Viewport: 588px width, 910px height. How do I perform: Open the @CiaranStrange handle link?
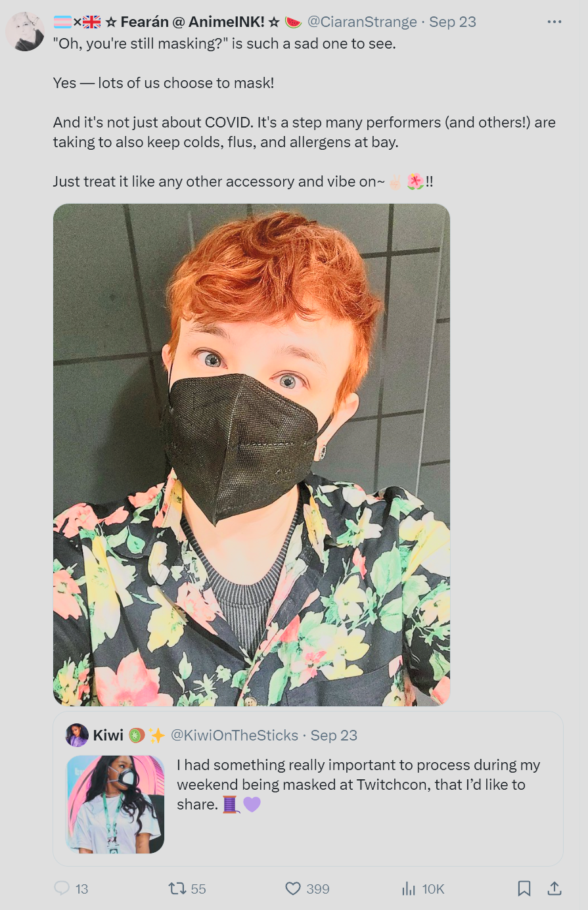pyautogui.click(x=362, y=22)
